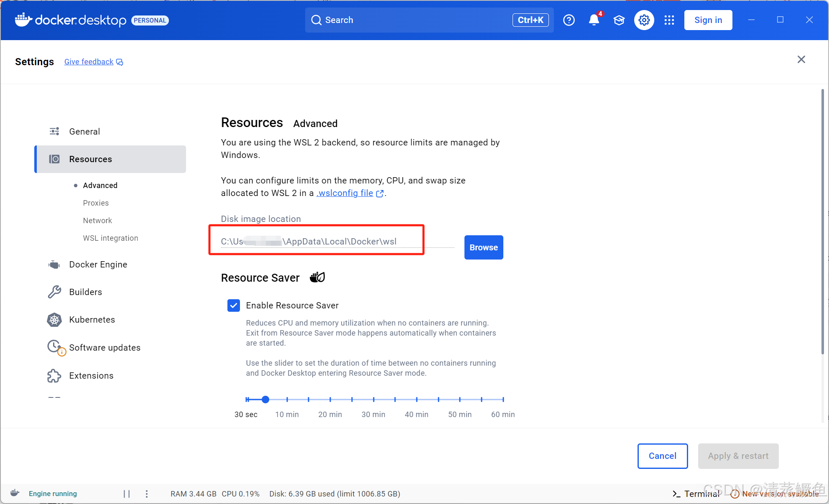Image resolution: width=829 pixels, height=504 pixels.
Task: Open the notifications bell icon
Action: [x=594, y=20]
